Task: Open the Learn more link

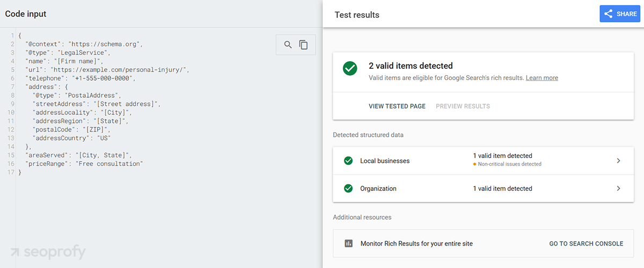Action: coord(541,78)
